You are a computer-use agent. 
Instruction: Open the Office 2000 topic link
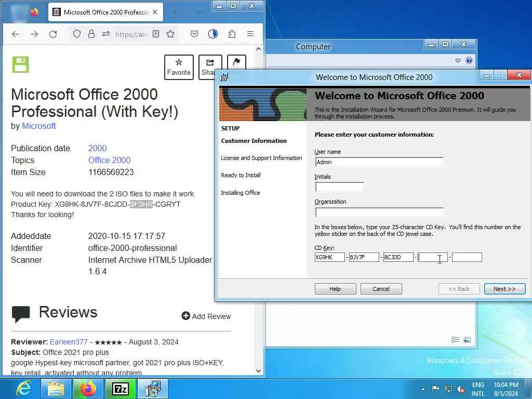[109, 160]
